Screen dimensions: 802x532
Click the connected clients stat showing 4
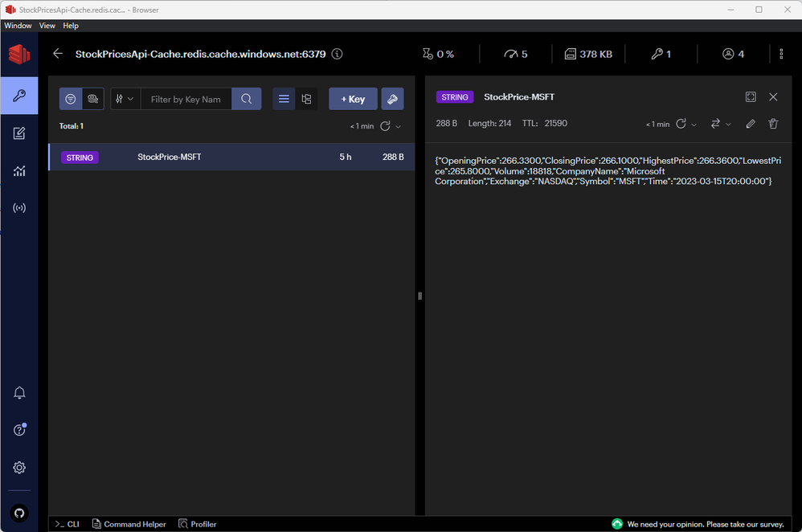click(733, 54)
